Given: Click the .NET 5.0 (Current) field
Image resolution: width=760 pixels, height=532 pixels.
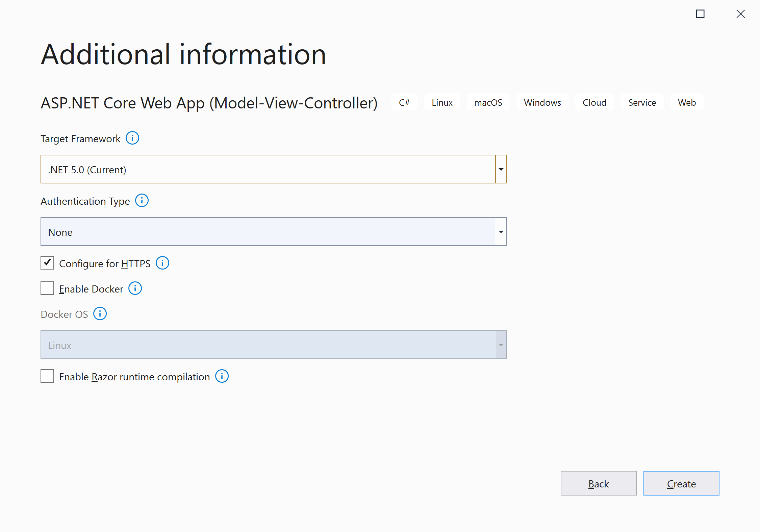Looking at the screenshot, I should coord(268,169).
